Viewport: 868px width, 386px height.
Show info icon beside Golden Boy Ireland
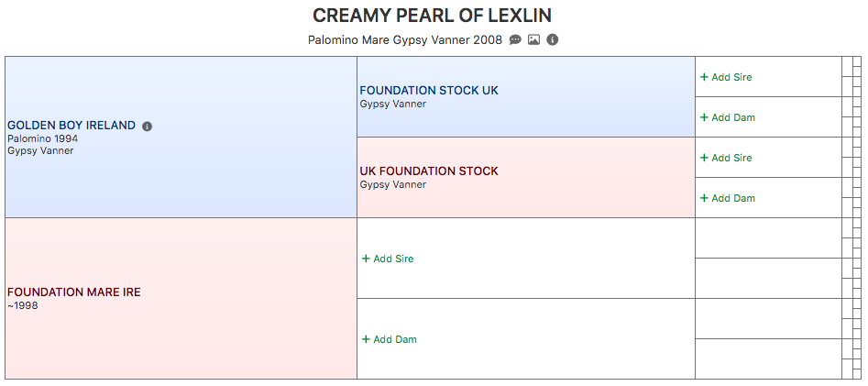click(x=147, y=127)
